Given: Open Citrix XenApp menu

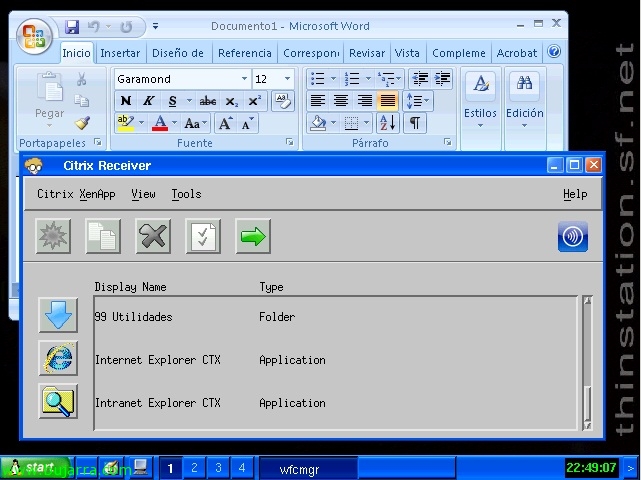Looking at the screenshot, I should (x=76, y=194).
